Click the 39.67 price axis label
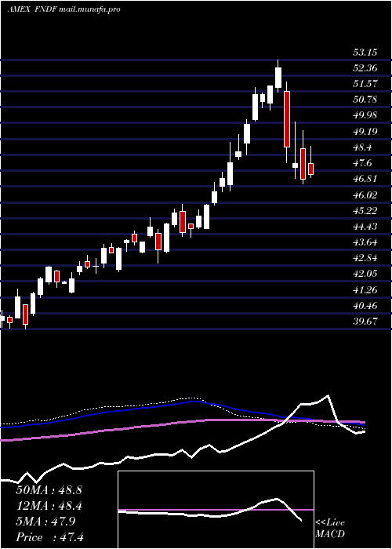 pyautogui.click(x=365, y=322)
